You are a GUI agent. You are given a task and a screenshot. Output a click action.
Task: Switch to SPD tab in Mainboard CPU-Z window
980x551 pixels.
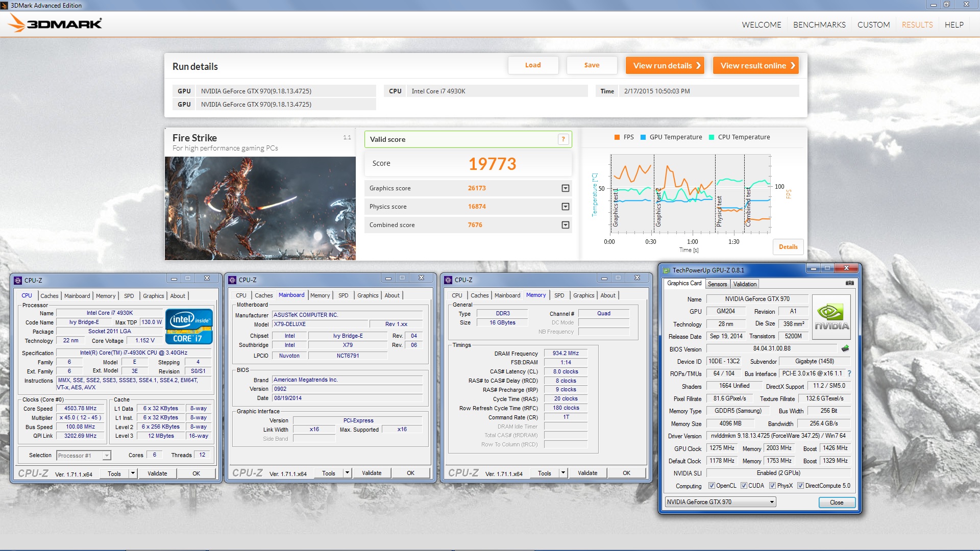pos(344,295)
